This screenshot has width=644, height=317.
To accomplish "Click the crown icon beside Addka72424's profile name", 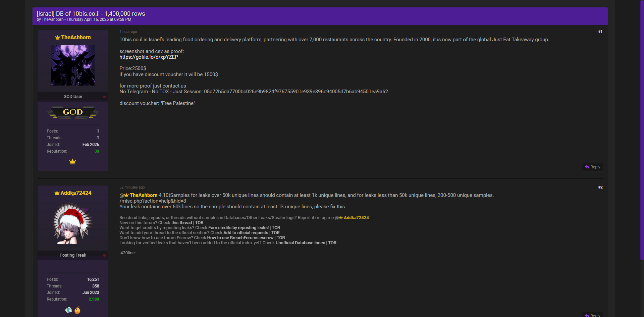I will (57, 193).
